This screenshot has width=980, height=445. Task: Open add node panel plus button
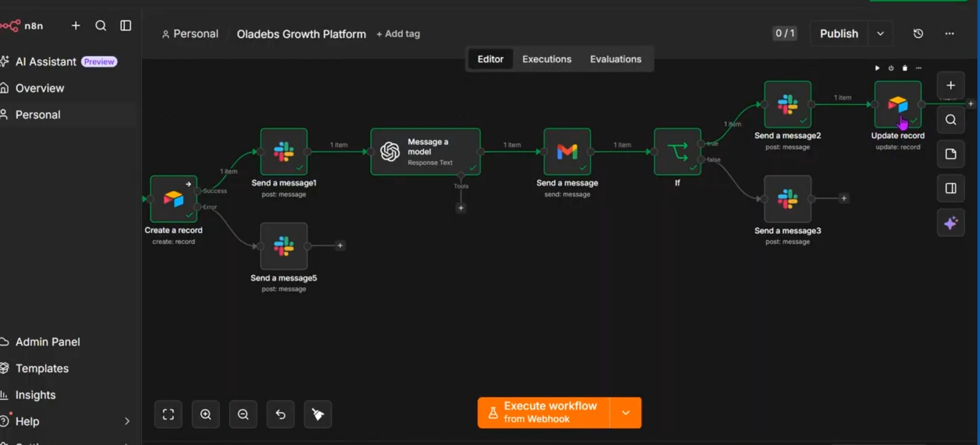tap(951, 85)
